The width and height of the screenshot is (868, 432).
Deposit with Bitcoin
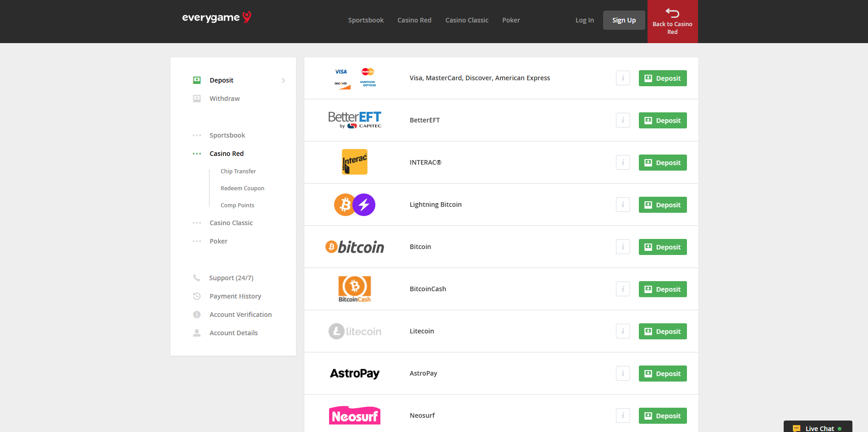click(x=663, y=247)
